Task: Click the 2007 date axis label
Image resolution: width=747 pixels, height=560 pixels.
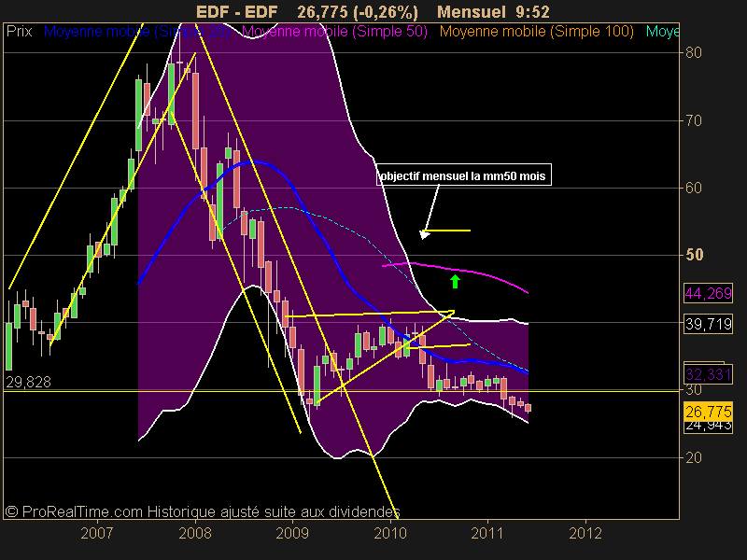Action: tap(97, 533)
